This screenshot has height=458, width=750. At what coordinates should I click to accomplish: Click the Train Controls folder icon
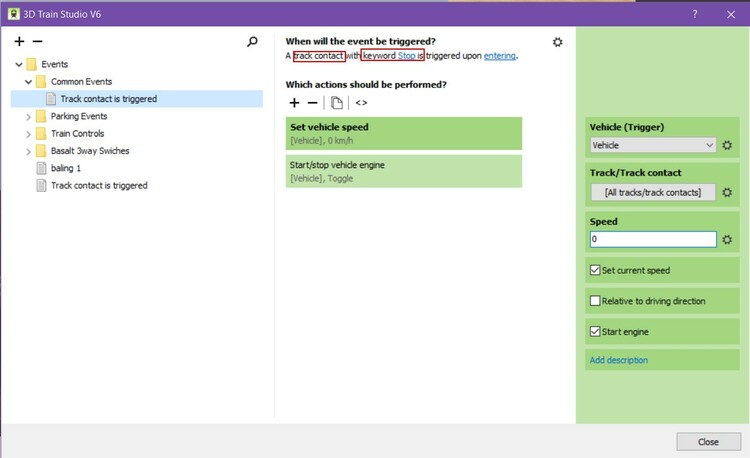tap(41, 133)
